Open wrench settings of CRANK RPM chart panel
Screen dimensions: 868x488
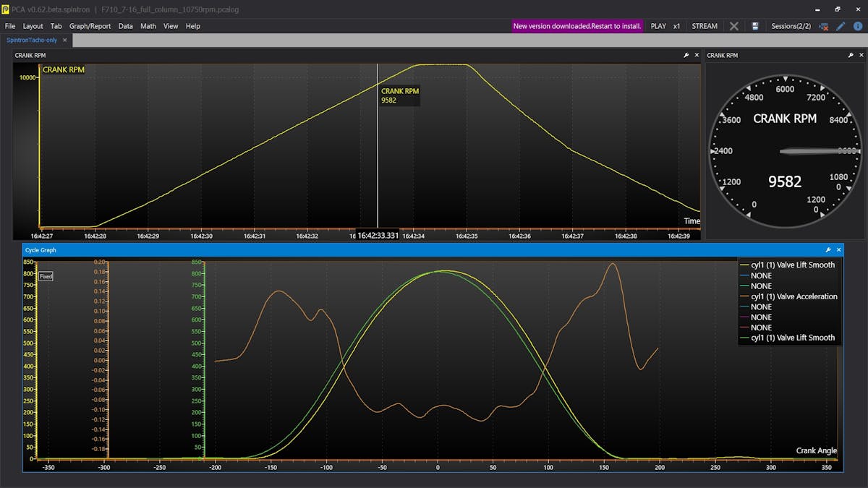click(x=686, y=55)
